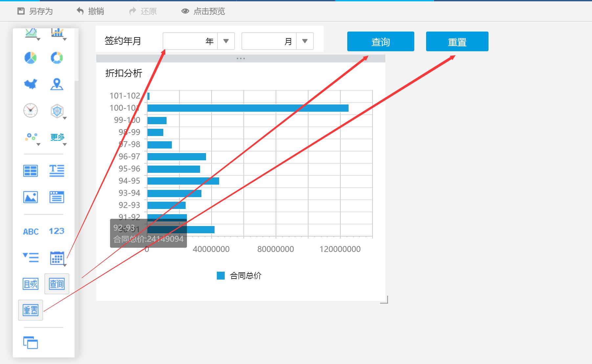Open the 年 year dropdown
The height and width of the screenshot is (364, 592).
[x=226, y=41]
